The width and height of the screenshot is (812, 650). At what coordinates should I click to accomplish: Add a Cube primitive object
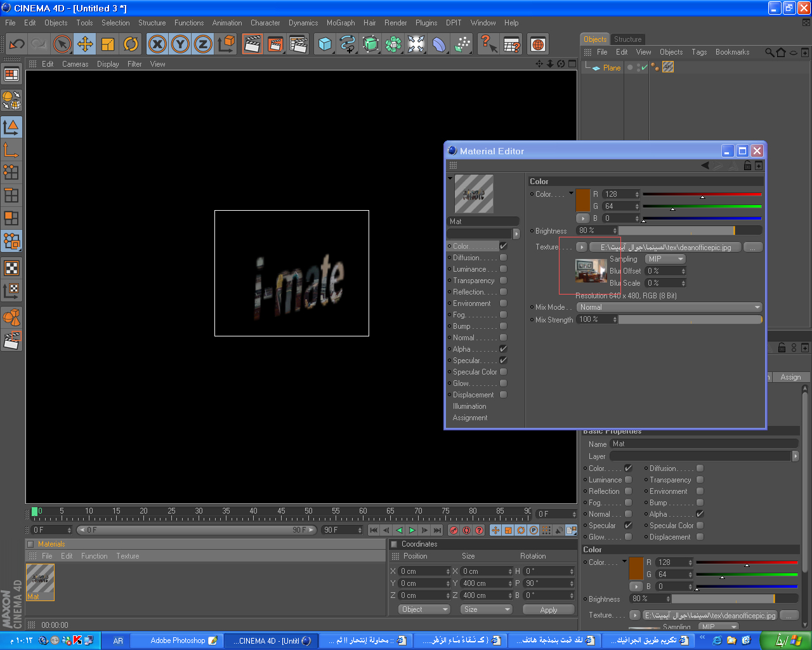325,44
